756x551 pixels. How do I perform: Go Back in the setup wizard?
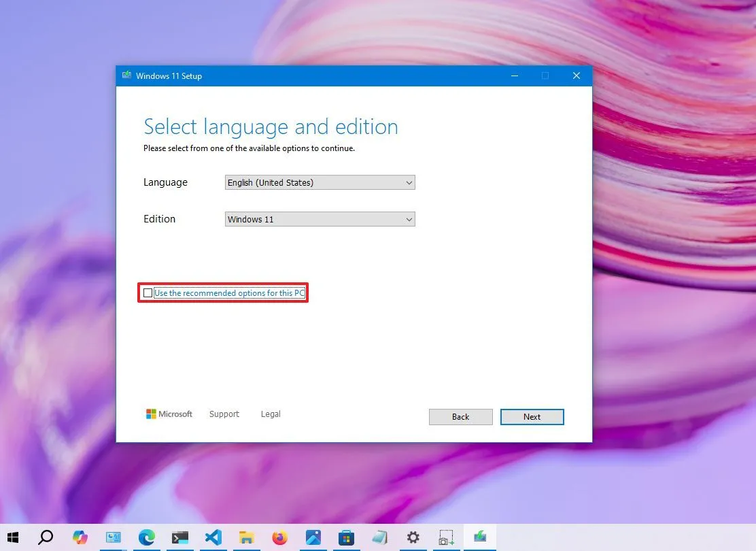pos(460,416)
